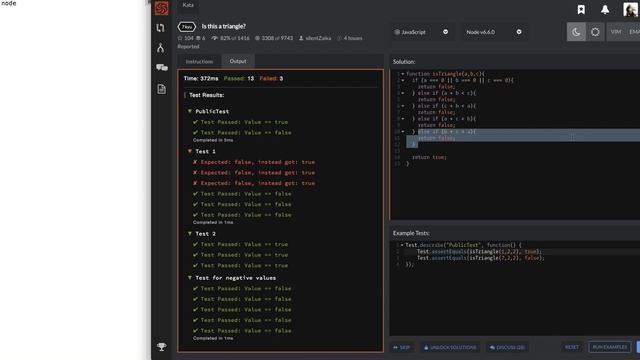Click inside the Solution code editor
Image resolution: width=640 pixels, height=360 pixels.
pyautogui.click(x=515, y=145)
